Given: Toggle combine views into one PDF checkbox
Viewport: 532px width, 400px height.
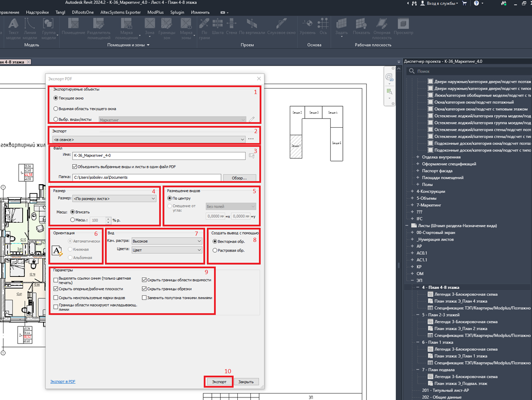Looking at the screenshot, I should [x=74, y=167].
